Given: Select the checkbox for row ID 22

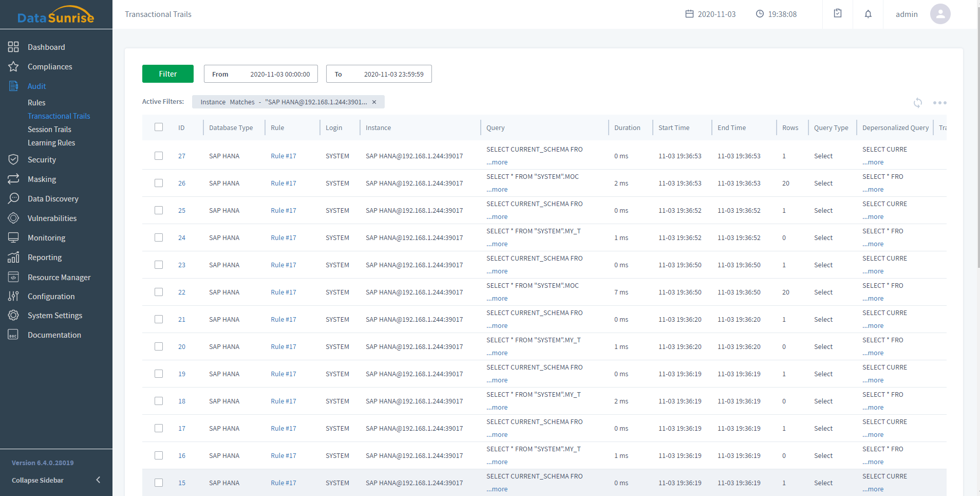Looking at the screenshot, I should click(159, 292).
